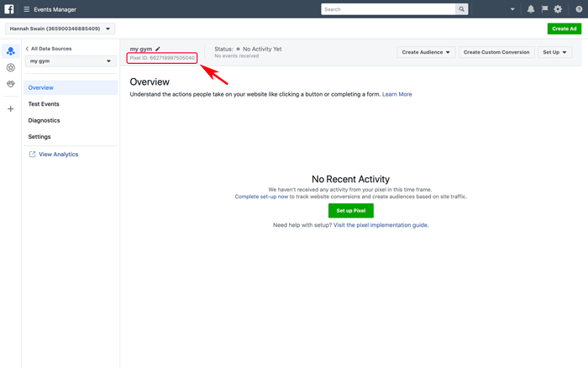Open the Partner Integrations handshake icon
Viewport: 588px width, 368px height.
[11, 84]
